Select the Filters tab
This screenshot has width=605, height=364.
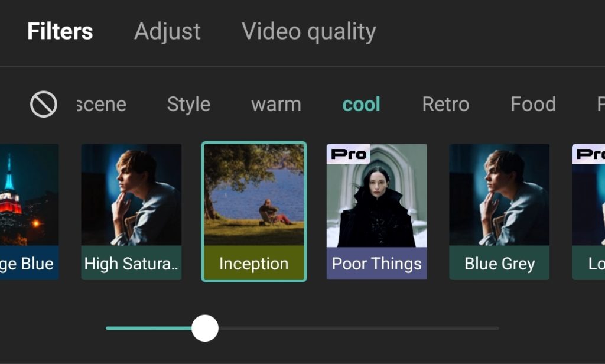click(x=60, y=31)
